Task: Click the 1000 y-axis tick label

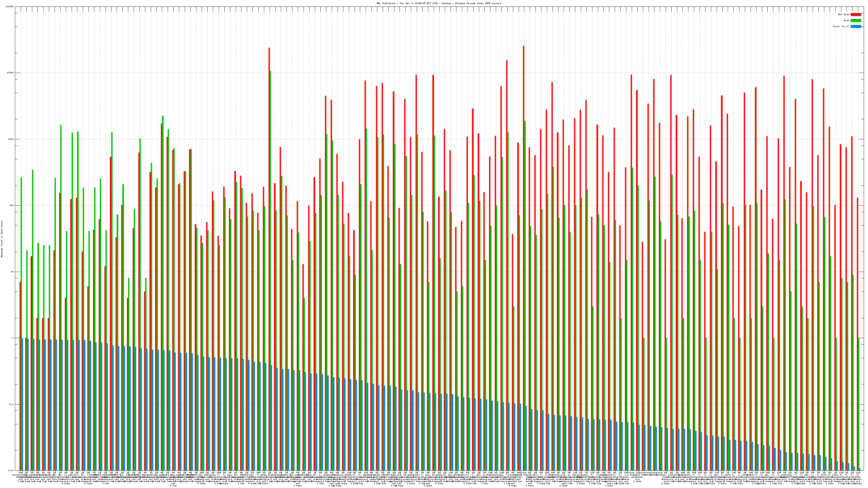Action: click(11, 139)
